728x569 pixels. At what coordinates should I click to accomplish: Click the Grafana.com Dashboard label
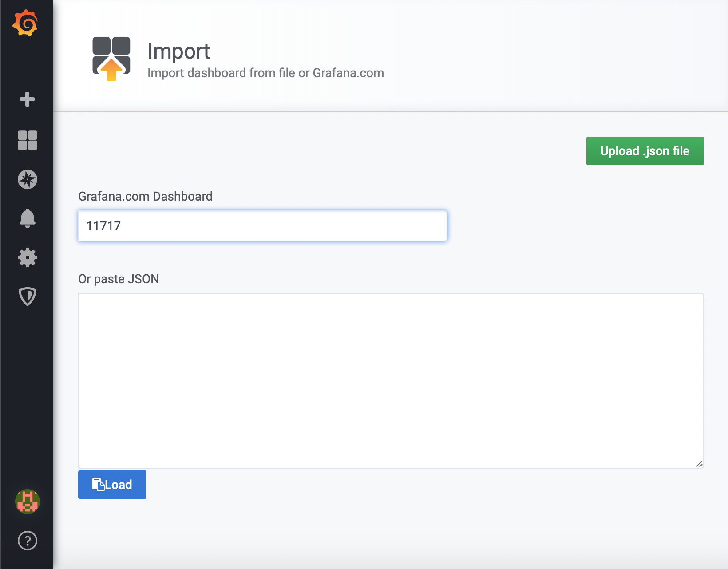point(145,196)
